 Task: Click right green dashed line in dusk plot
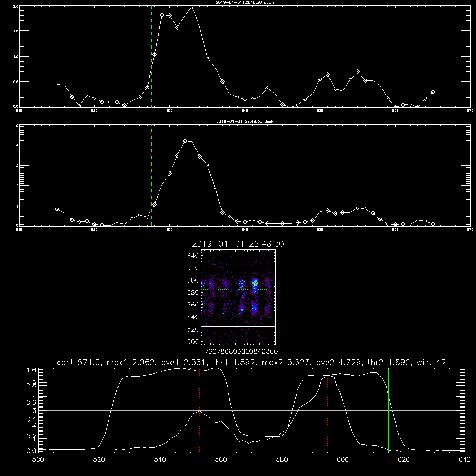(x=263, y=175)
